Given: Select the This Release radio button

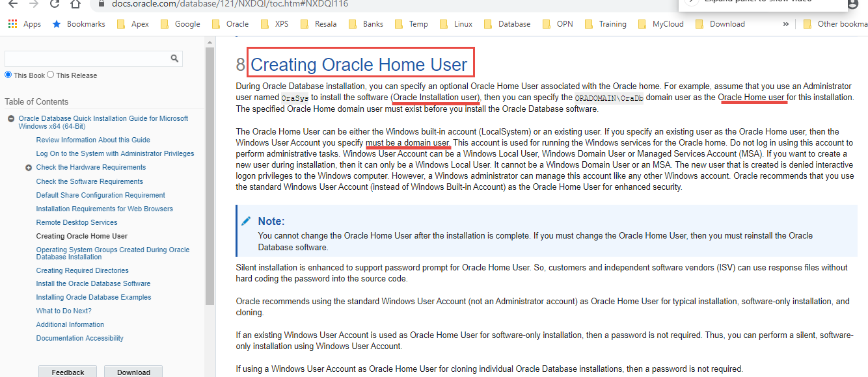Looking at the screenshot, I should (x=51, y=75).
